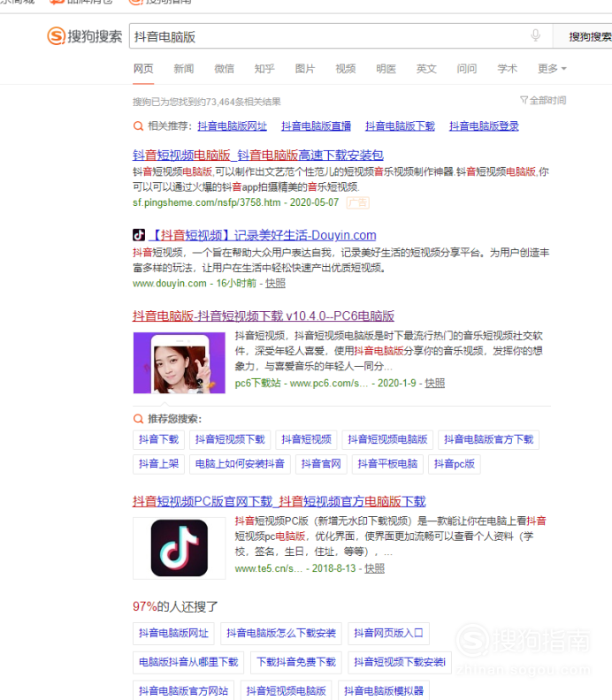Open the 知乎 tab
Screen dimensions: 612x700
tap(264, 69)
